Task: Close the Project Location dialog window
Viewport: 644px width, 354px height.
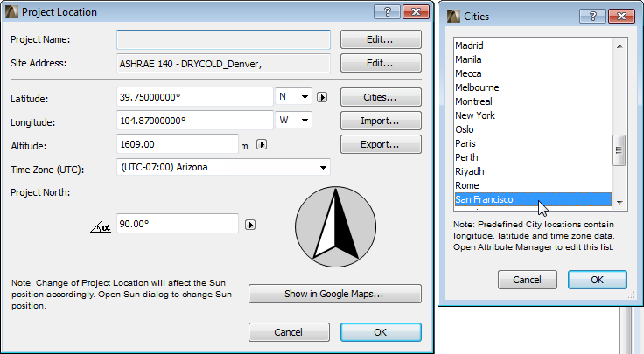Action: [416, 12]
